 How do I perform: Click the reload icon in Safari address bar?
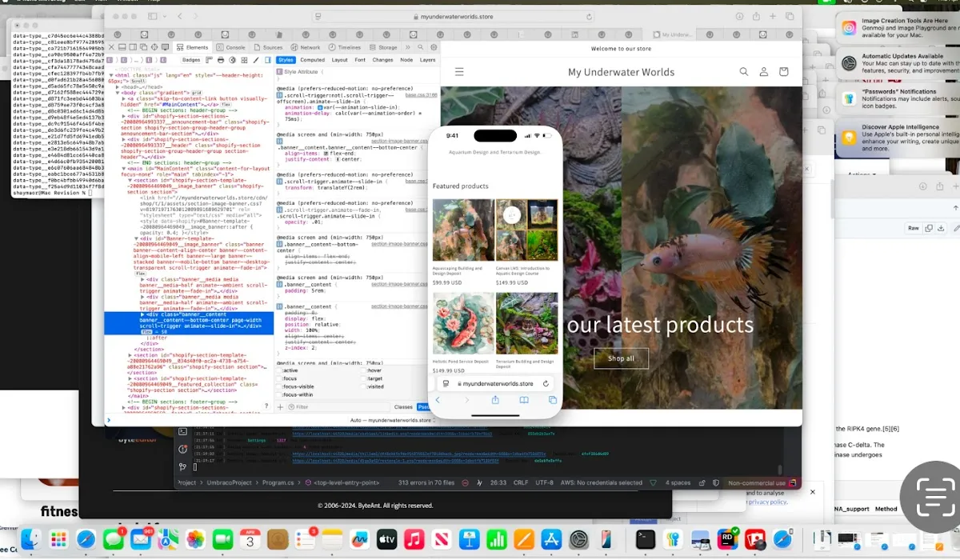(590, 16)
